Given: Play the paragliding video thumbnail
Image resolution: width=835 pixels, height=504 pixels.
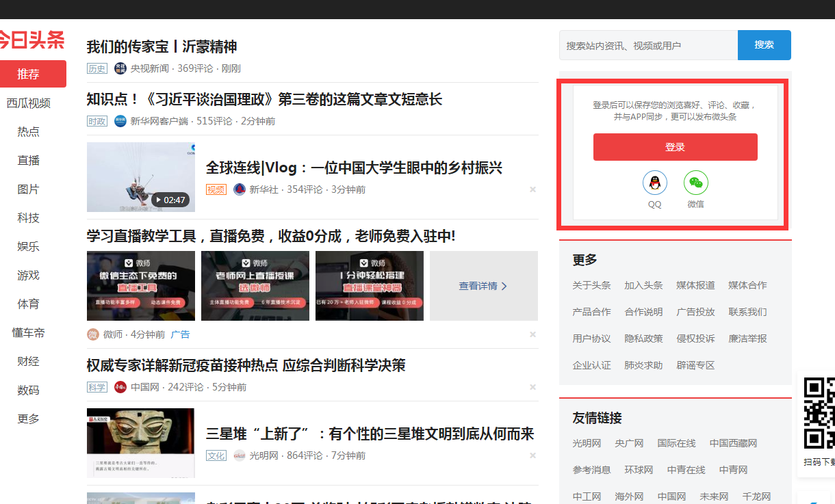Looking at the screenshot, I should (x=141, y=177).
